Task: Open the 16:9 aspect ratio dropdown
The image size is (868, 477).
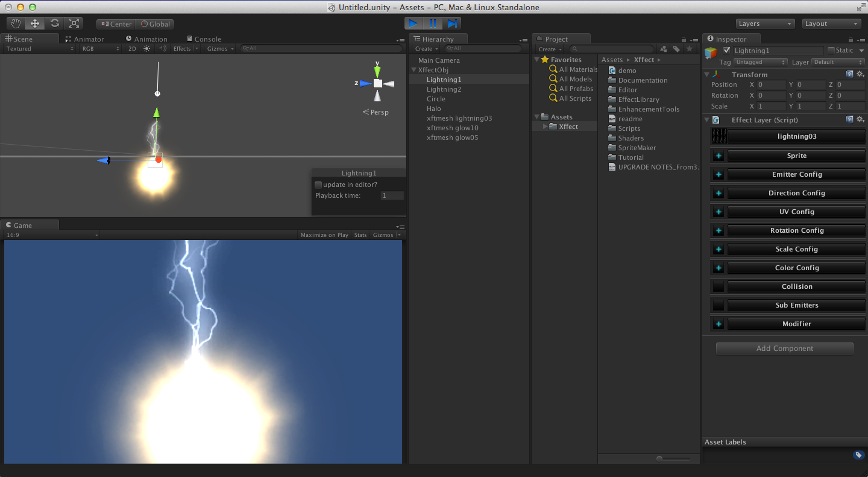Action: click(52, 235)
